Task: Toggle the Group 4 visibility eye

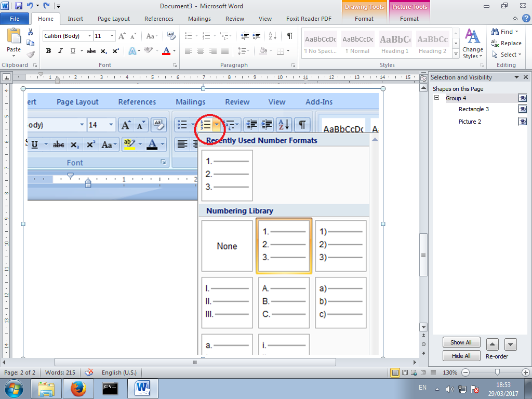Action: [x=523, y=98]
